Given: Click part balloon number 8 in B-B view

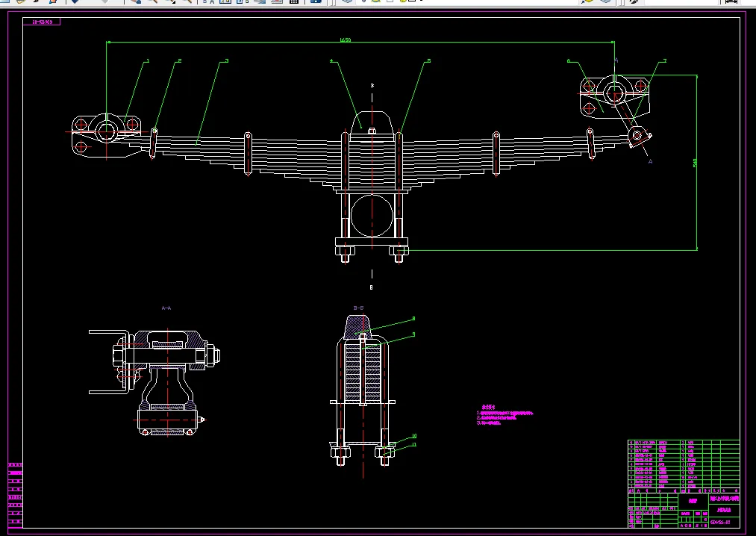Looking at the screenshot, I should tap(413, 319).
